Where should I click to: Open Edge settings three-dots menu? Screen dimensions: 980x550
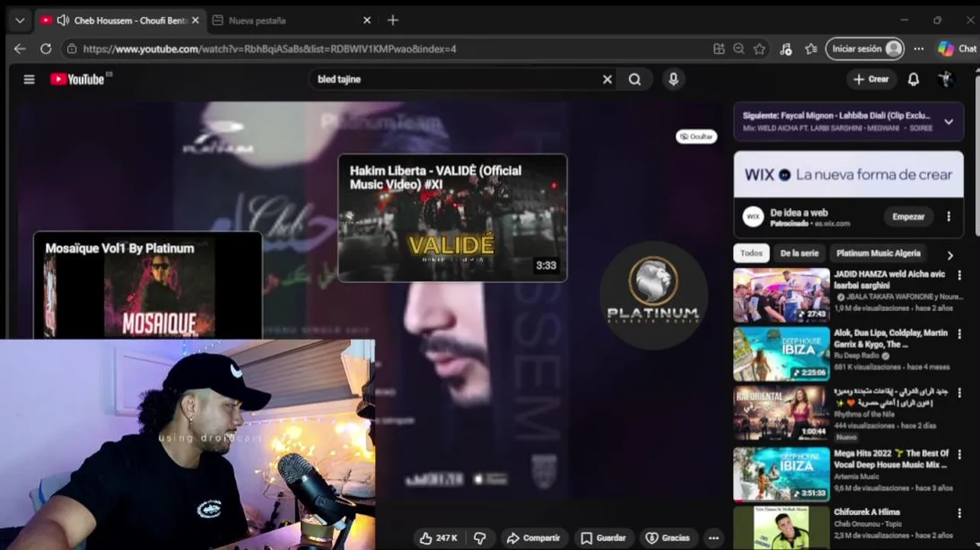pos(919,49)
